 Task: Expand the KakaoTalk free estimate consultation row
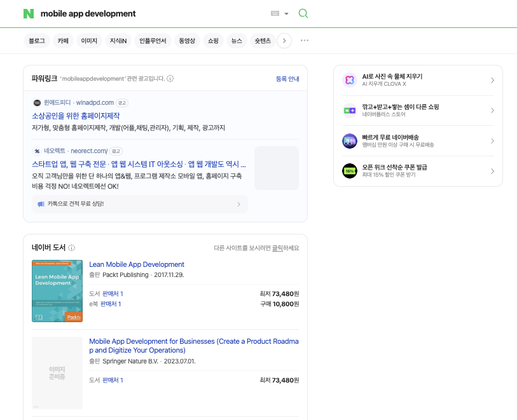(x=140, y=204)
